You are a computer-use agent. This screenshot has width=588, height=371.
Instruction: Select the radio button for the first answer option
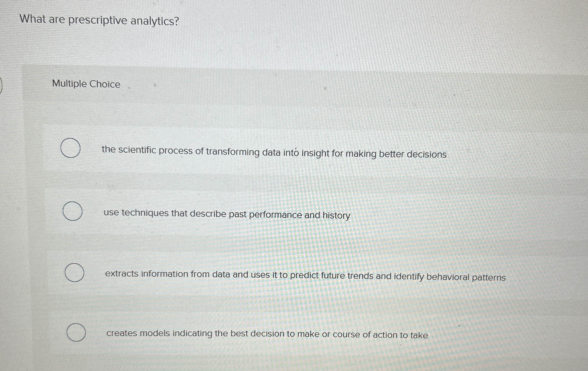point(71,148)
